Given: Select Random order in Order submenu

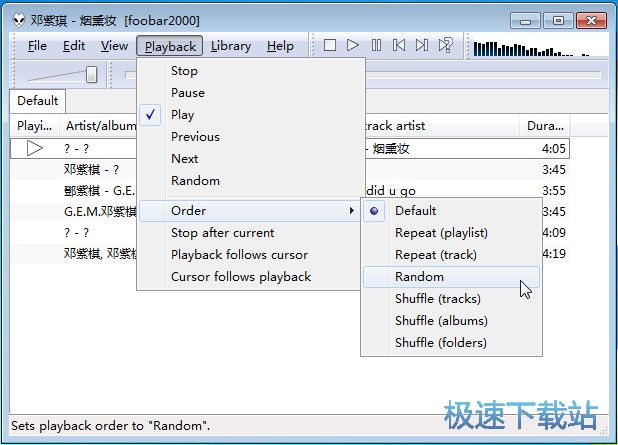Looking at the screenshot, I should coord(451,277).
